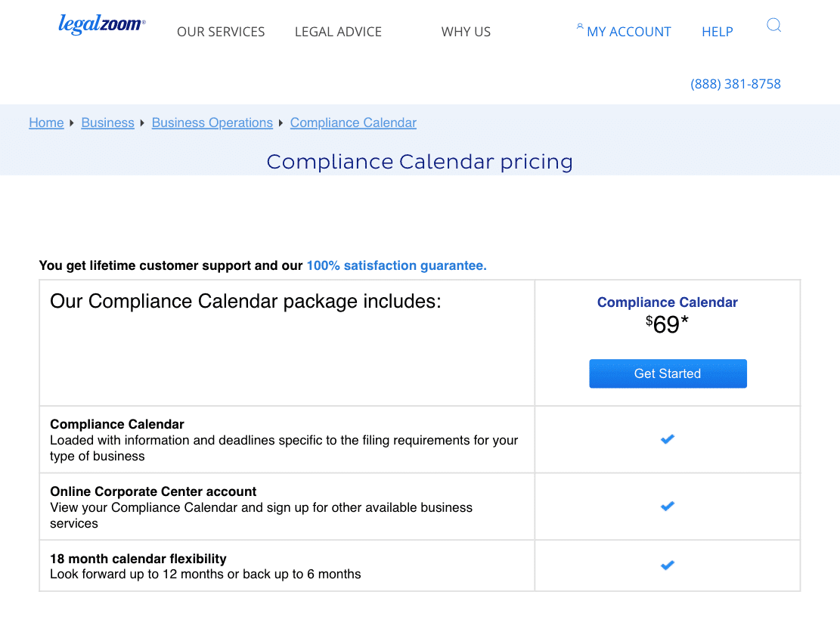Open the Legal Advice menu
Screen dimensions: 840x629
(x=338, y=32)
